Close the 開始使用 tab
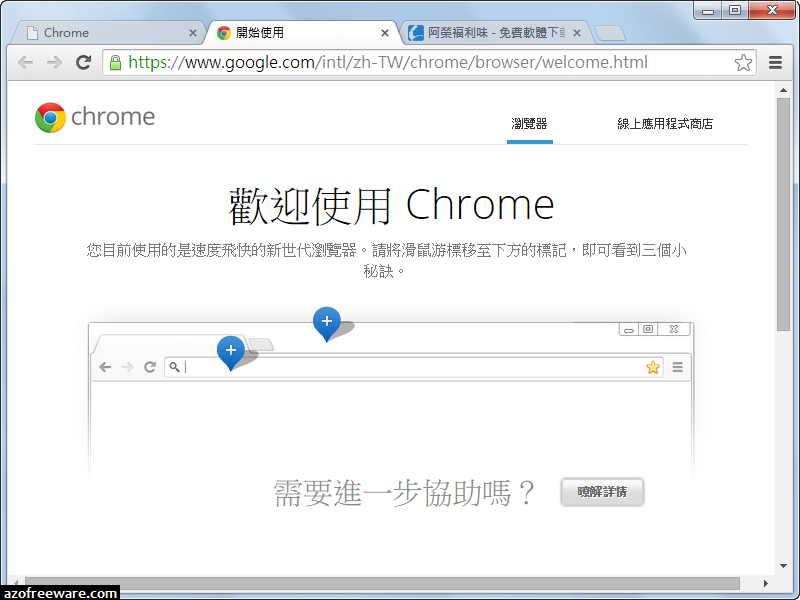This screenshot has height=600, width=800. pyautogui.click(x=385, y=33)
